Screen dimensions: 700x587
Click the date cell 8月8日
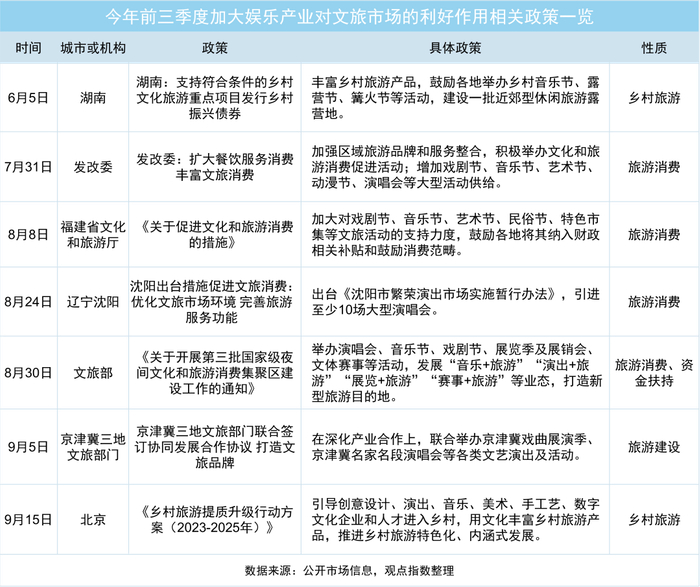[x=29, y=234]
